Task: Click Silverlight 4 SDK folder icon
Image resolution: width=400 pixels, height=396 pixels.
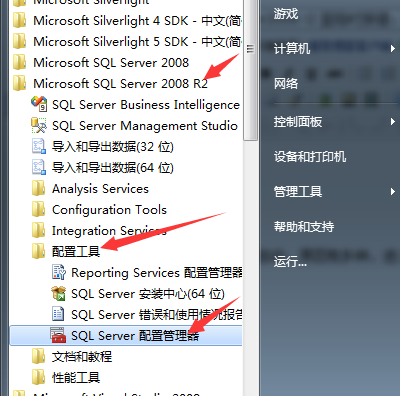Action: point(19,20)
